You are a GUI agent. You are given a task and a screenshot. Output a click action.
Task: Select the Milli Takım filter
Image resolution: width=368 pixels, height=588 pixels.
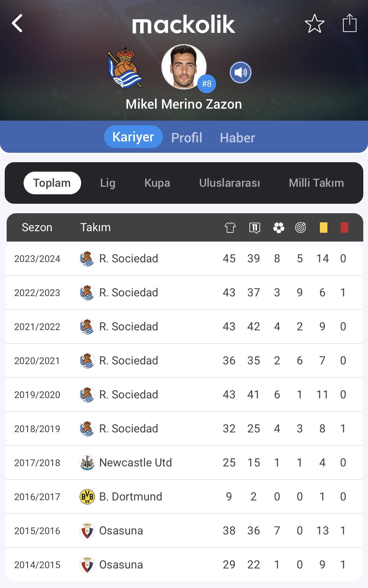[x=316, y=183]
